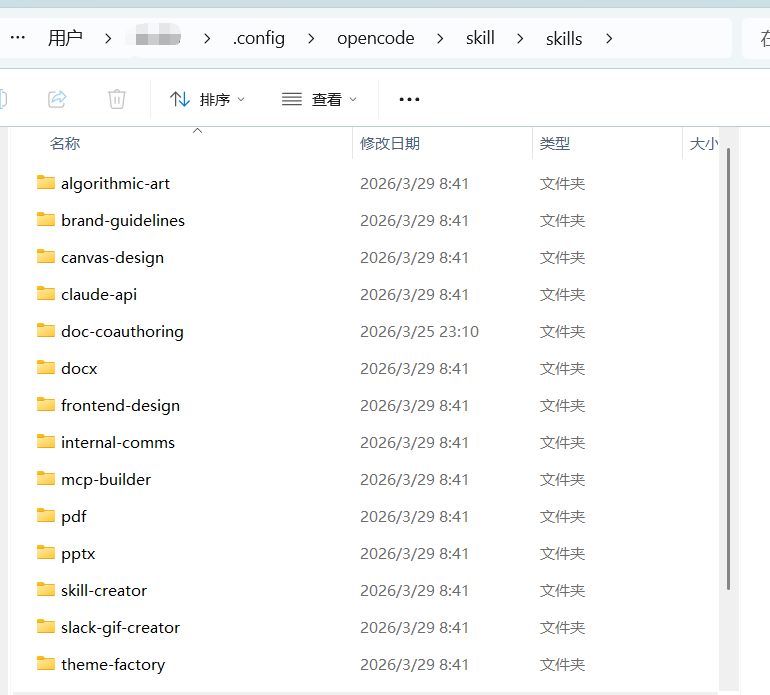Sort by the 修改日期 column header
The image size is (770, 695).
point(390,143)
